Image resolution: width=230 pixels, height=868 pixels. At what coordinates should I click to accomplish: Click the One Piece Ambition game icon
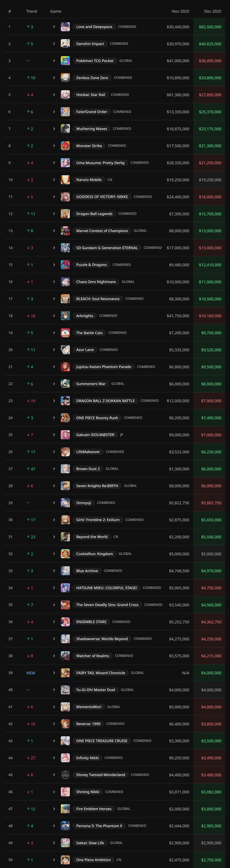(x=65, y=860)
